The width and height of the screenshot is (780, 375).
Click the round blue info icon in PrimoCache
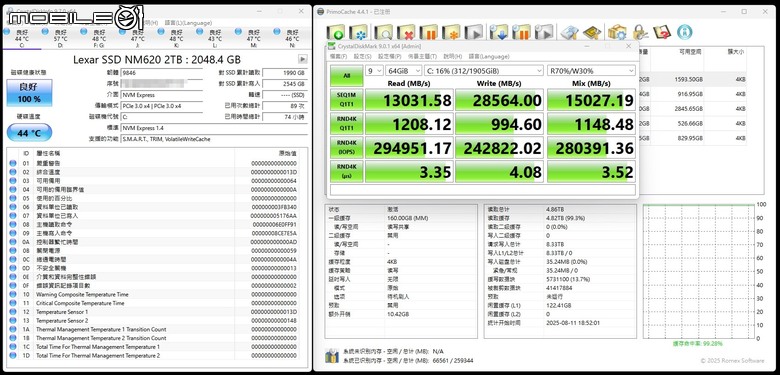[685, 32]
